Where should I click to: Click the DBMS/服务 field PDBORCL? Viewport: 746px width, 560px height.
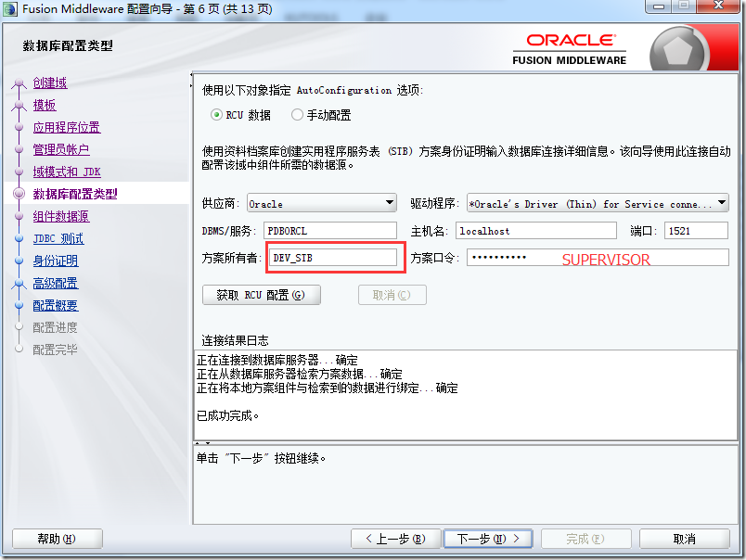click(330, 231)
